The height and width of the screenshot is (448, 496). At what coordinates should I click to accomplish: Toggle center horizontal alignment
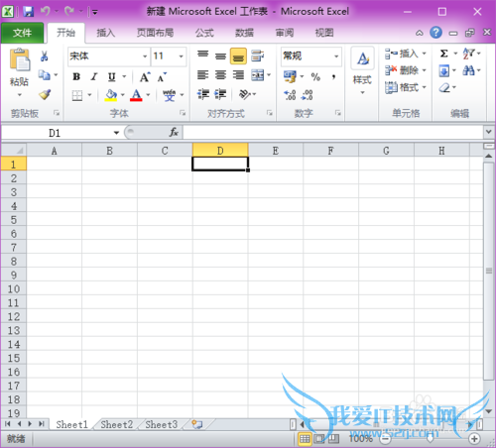point(220,75)
